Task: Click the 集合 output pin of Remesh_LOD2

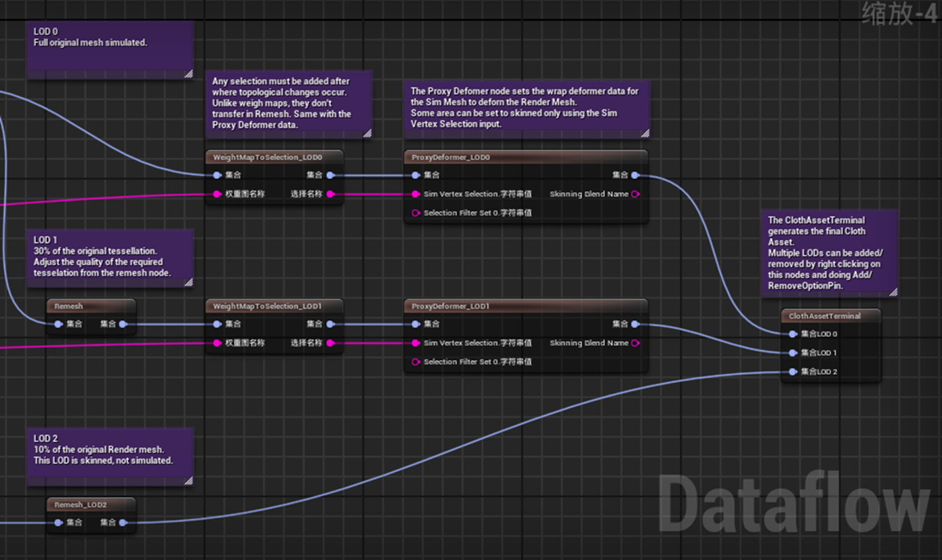Action: click(122, 522)
